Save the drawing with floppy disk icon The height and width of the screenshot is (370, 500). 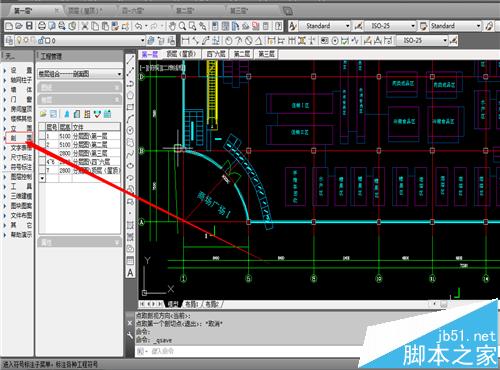pyautogui.click(x=29, y=26)
